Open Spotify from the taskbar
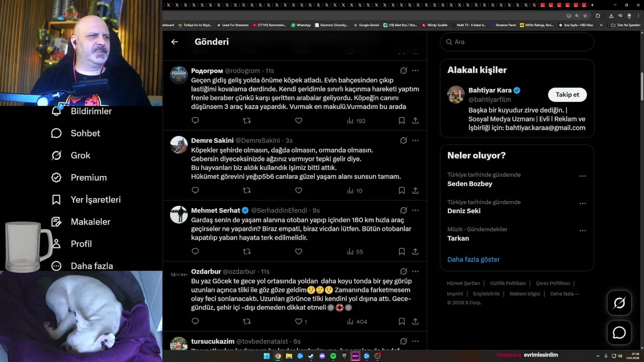 click(333, 356)
